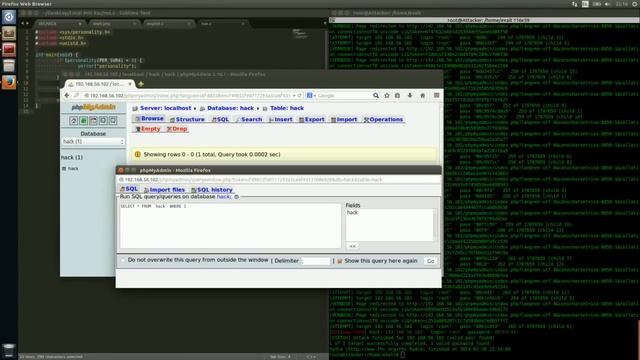640x360 pixels.
Task: Open the Insert tab
Action: [280, 119]
